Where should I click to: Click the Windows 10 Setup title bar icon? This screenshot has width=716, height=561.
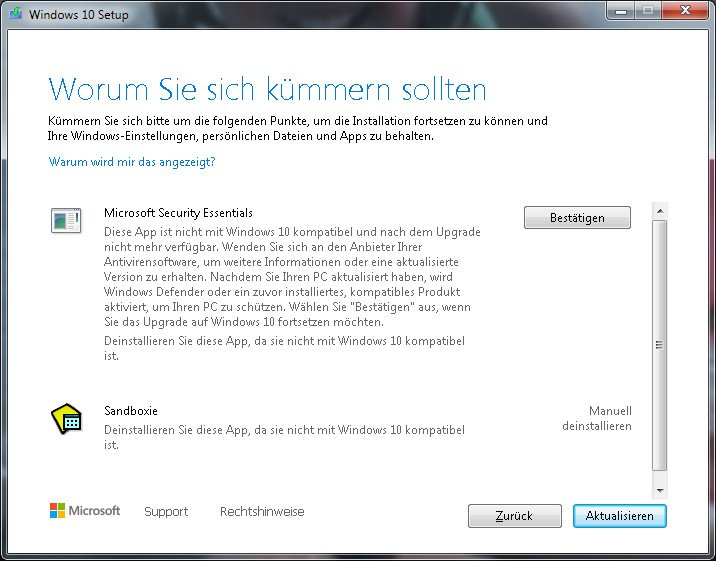click(x=16, y=14)
